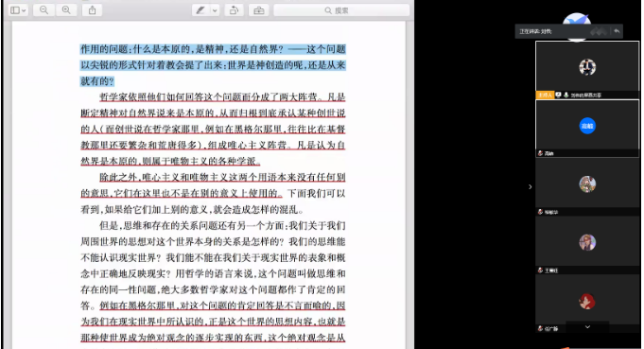Click the fourth participant's avatar with hat
Image resolution: width=644 pixels, height=349 pixels.
click(587, 242)
